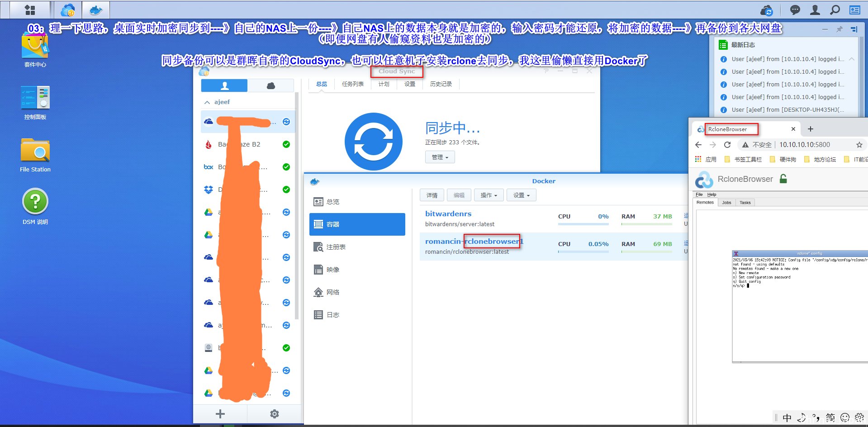Switch to Cloud Sync in the taskbar
This screenshot has height=427, width=868.
[68, 9]
